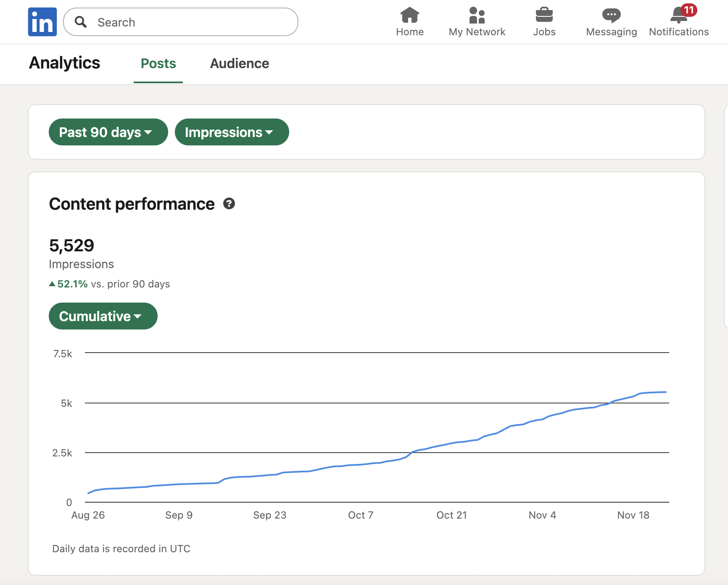Switch to the Posts tab
The image size is (728, 585).
[x=158, y=63]
